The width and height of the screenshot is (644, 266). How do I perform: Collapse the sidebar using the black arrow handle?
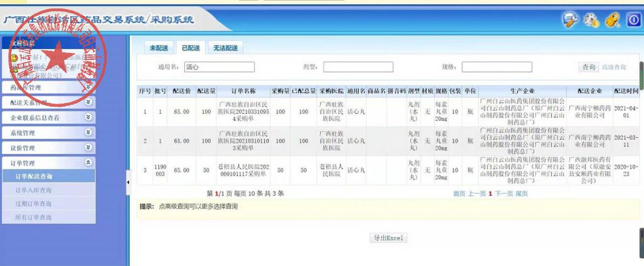[128, 182]
